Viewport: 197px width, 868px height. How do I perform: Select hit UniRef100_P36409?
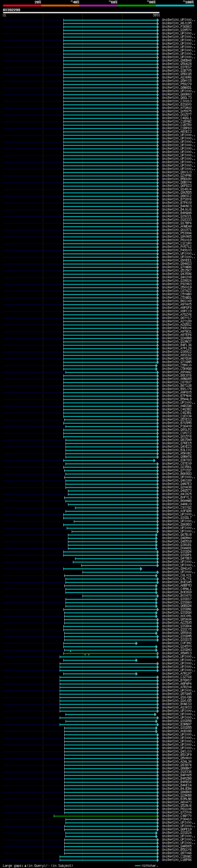[x=176, y=426]
